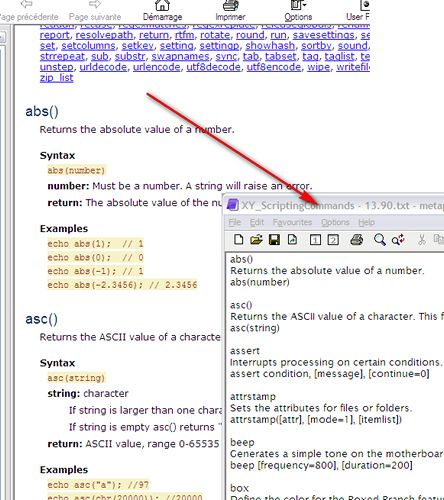
Task: Follow the utf8encode link
Action: tap(274, 67)
